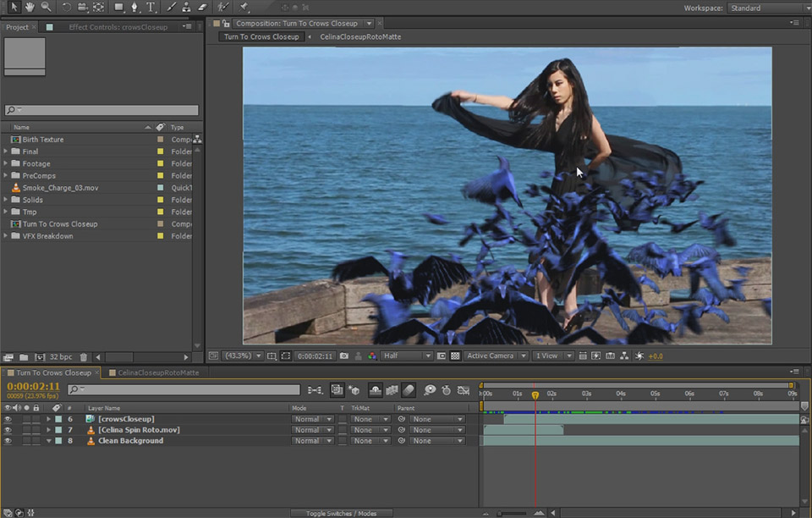This screenshot has height=518, width=812.
Task: Select Turn To Crows Closeup timeline tab
Action: [x=53, y=372]
